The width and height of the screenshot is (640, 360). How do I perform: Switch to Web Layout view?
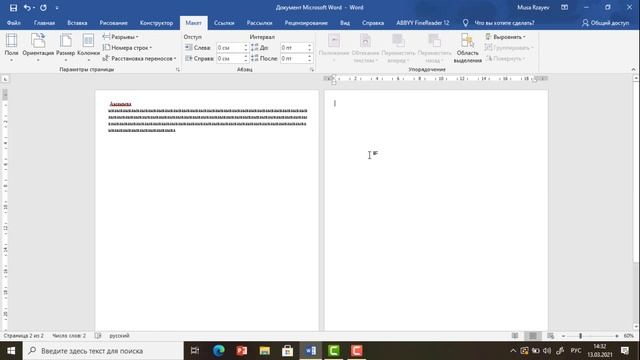[551, 336]
